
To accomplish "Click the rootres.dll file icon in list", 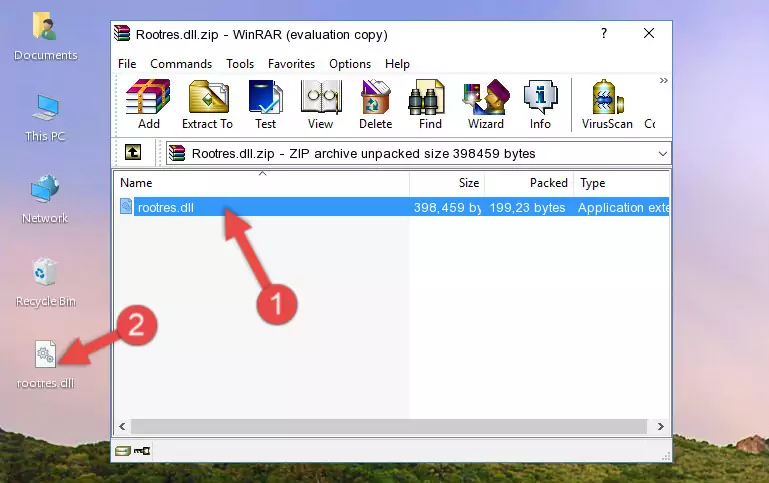I will (126, 206).
